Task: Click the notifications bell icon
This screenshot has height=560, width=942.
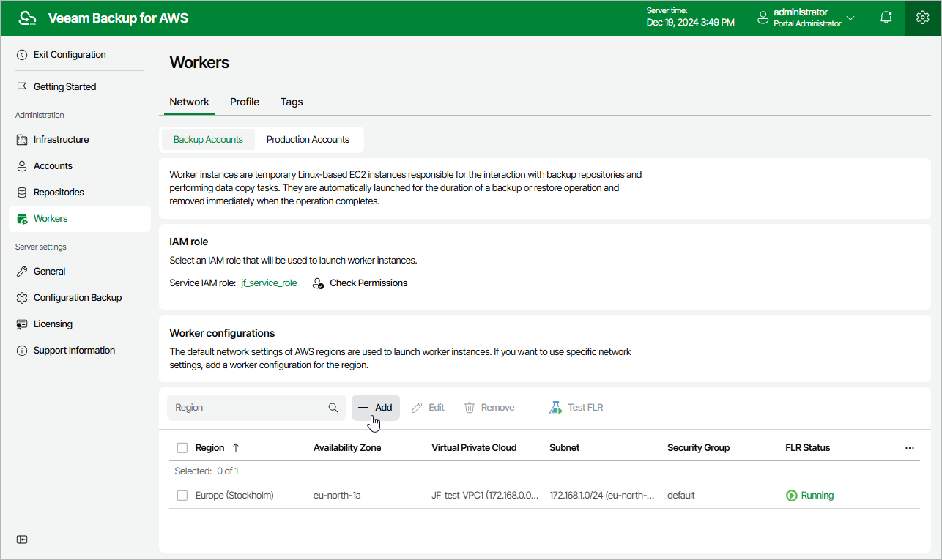Action: point(886,18)
